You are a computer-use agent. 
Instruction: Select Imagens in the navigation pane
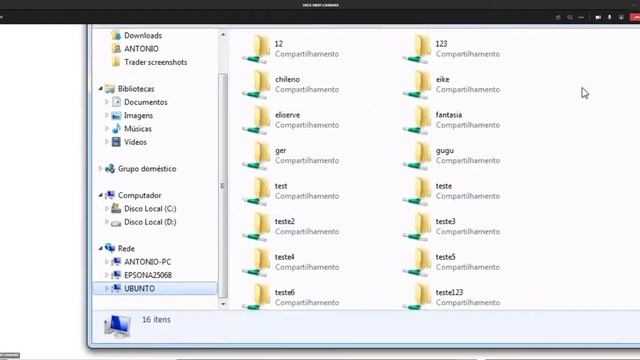[x=138, y=116]
